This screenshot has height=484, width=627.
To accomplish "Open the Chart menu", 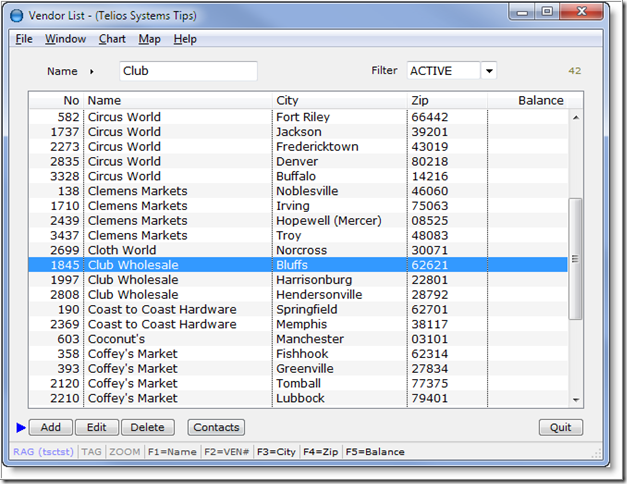I will point(112,39).
